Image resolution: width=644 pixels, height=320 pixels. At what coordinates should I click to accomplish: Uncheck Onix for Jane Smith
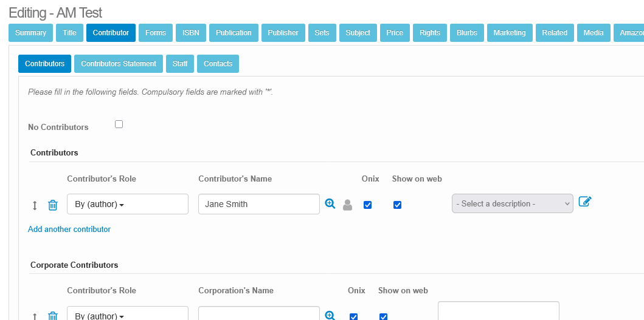coord(367,205)
